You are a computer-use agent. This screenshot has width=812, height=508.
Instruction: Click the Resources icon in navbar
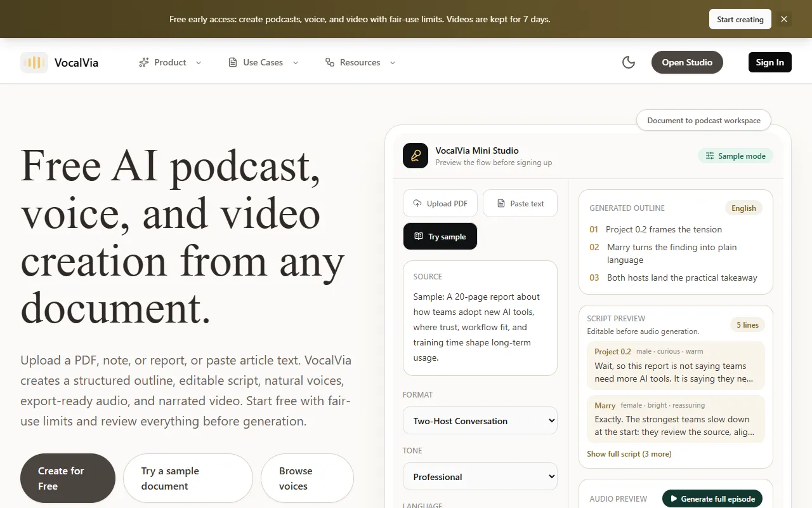click(x=330, y=62)
